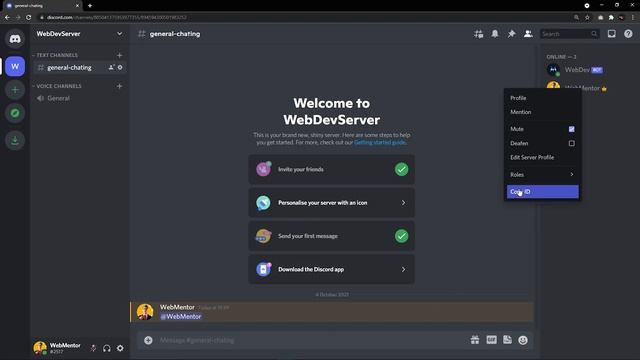The image size is (640, 360).
Task: Click the Download apps icon in sidebar
Action: tap(15, 140)
